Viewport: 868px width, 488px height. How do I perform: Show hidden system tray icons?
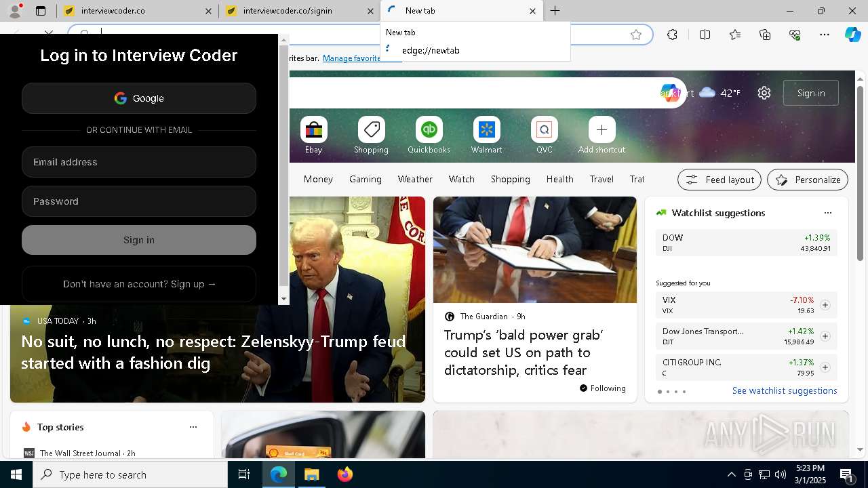pyautogui.click(x=731, y=474)
